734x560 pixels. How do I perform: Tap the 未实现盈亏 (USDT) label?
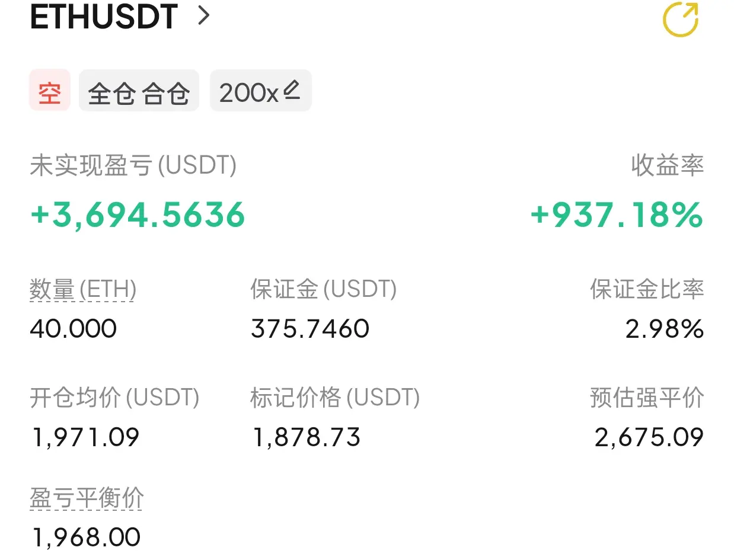click(x=133, y=166)
